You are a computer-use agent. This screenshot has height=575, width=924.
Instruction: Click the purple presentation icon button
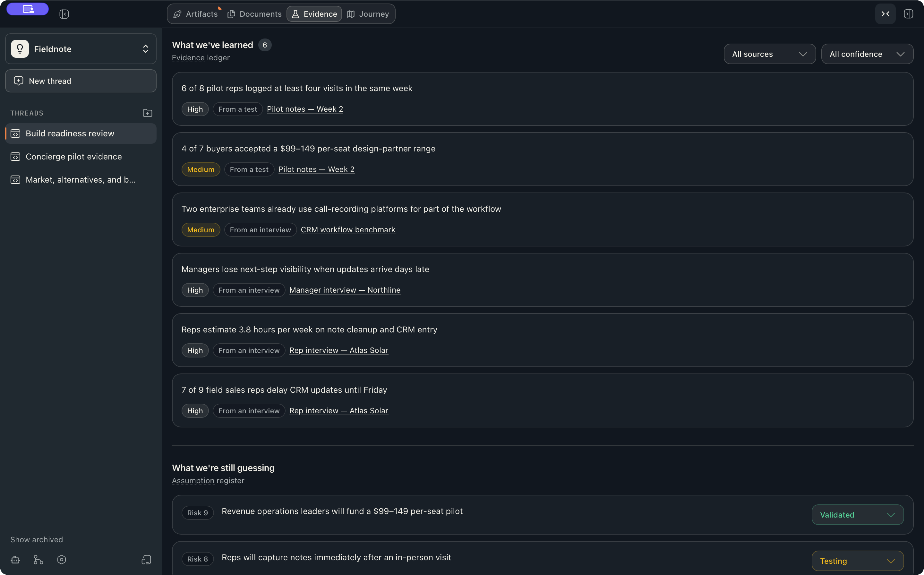tap(27, 9)
